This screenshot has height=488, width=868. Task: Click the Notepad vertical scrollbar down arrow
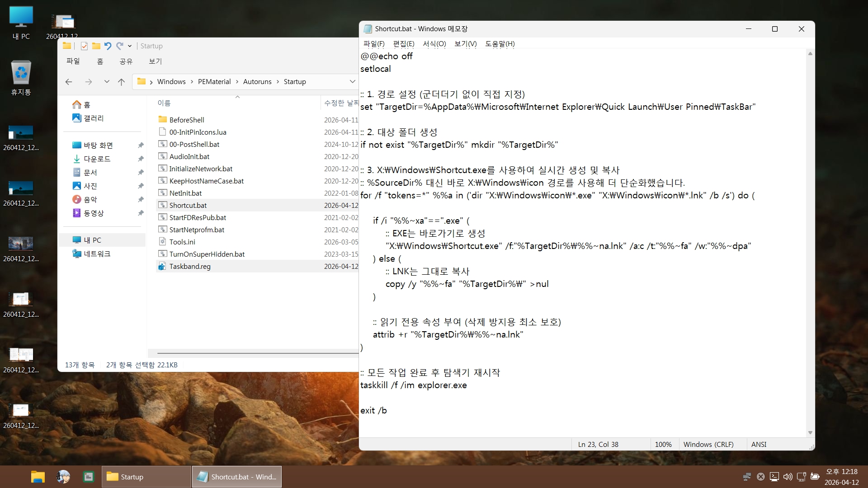pyautogui.click(x=810, y=432)
